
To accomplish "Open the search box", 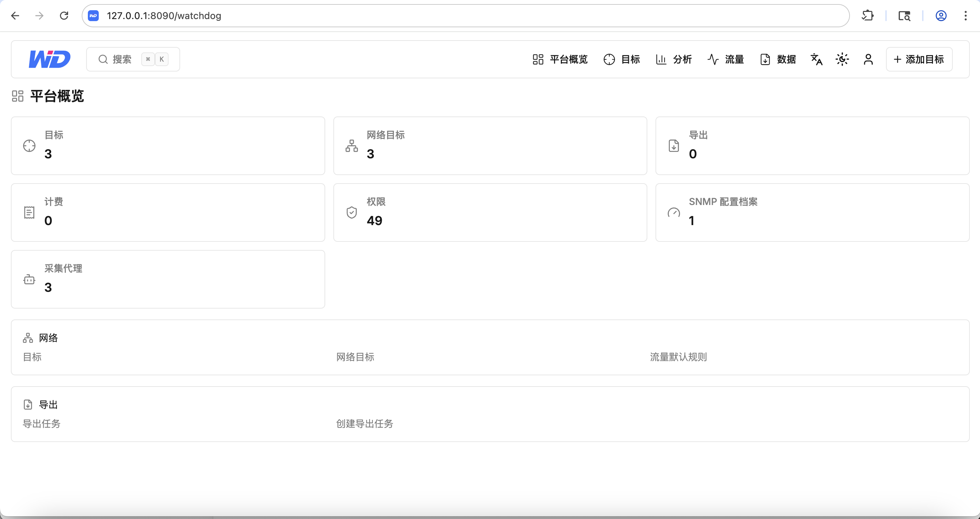I will point(133,59).
